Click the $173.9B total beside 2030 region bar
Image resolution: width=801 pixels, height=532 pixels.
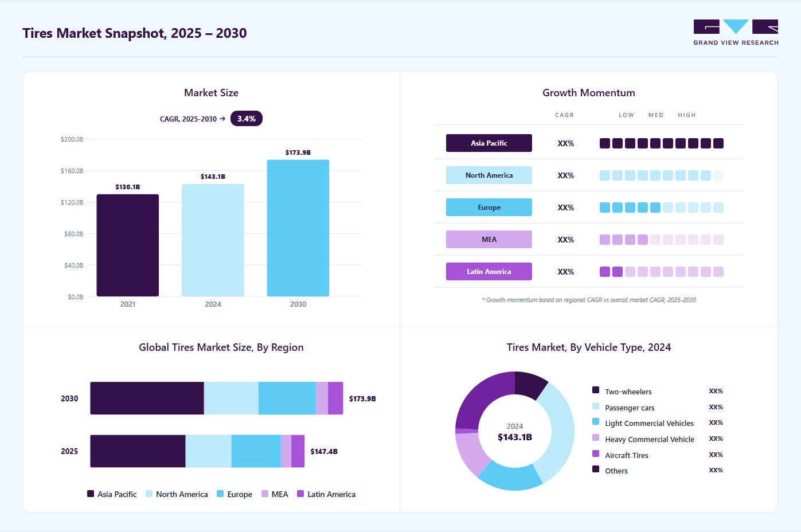tap(362, 399)
